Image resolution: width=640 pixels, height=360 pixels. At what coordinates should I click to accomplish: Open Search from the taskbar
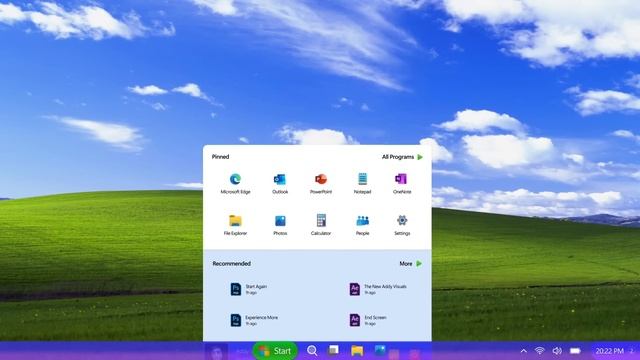(312, 351)
